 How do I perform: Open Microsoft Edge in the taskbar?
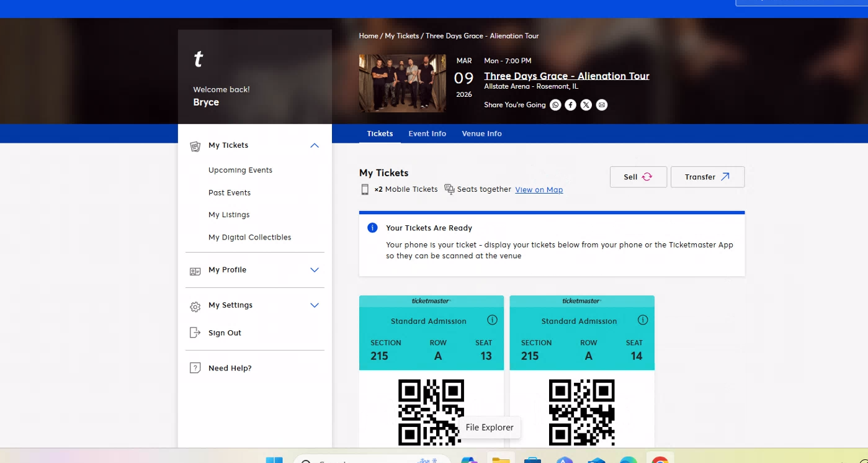(x=628, y=460)
